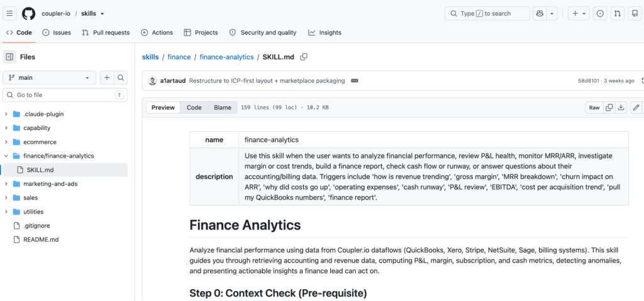Open the issues circle icon in header

coord(600,14)
